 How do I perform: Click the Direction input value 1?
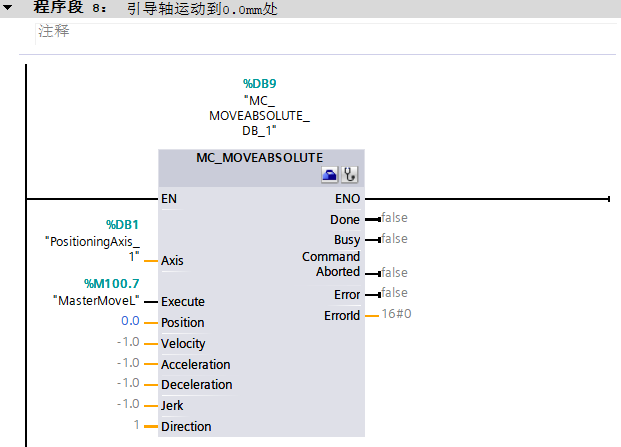(135, 426)
